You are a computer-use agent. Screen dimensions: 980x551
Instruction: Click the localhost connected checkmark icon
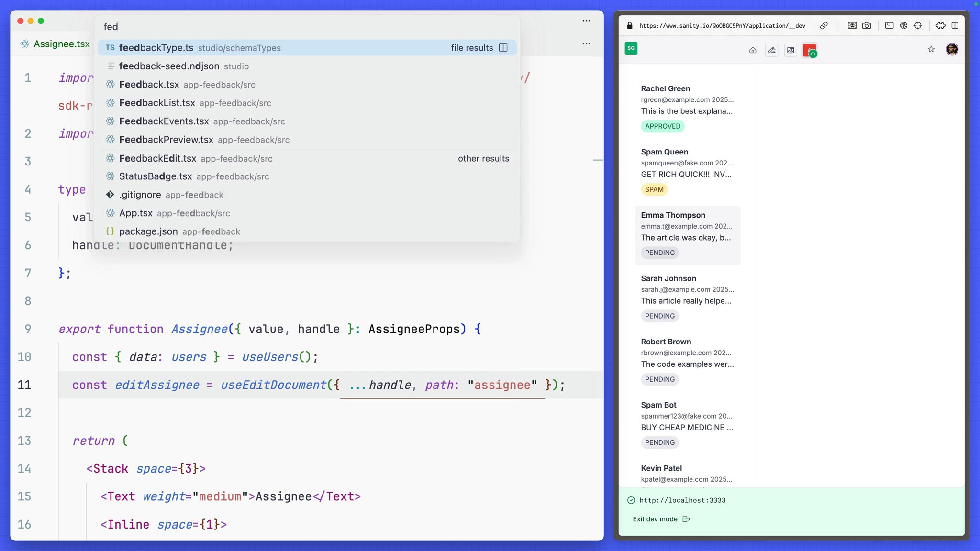(x=631, y=500)
